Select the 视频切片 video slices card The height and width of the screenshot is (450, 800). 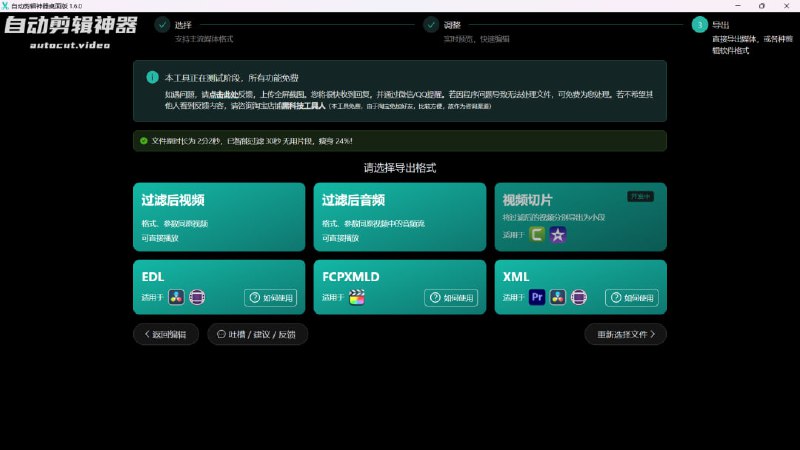(x=580, y=217)
